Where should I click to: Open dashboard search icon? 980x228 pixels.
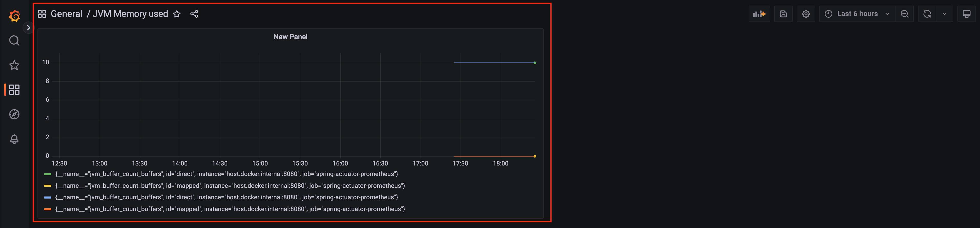click(14, 41)
